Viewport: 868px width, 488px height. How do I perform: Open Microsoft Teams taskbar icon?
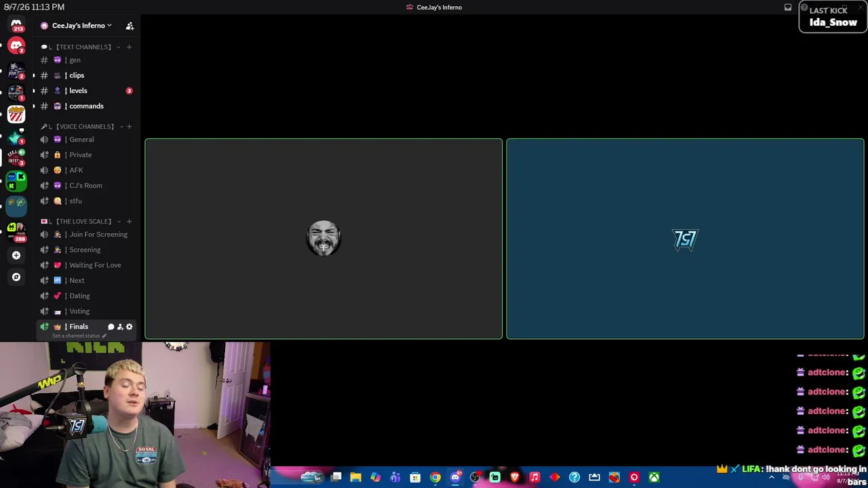[395, 478]
